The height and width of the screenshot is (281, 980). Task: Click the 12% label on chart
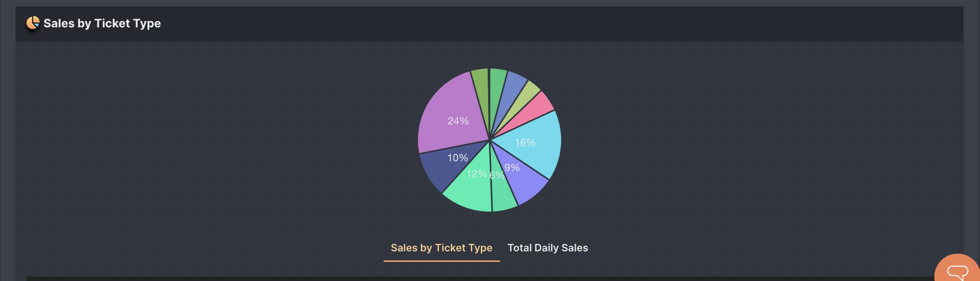point(477,174)
